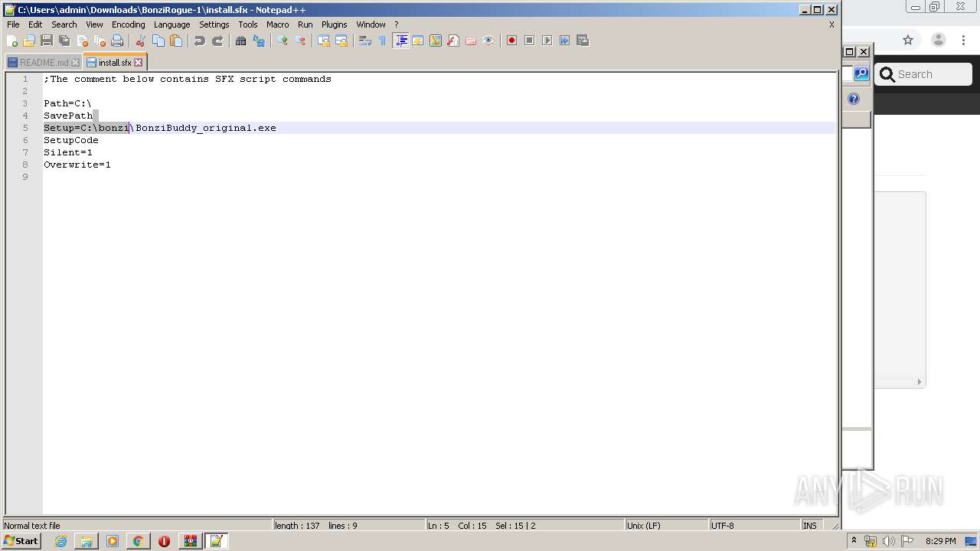Open the Run menu
The image size is (980, 551).
[305, 24]
